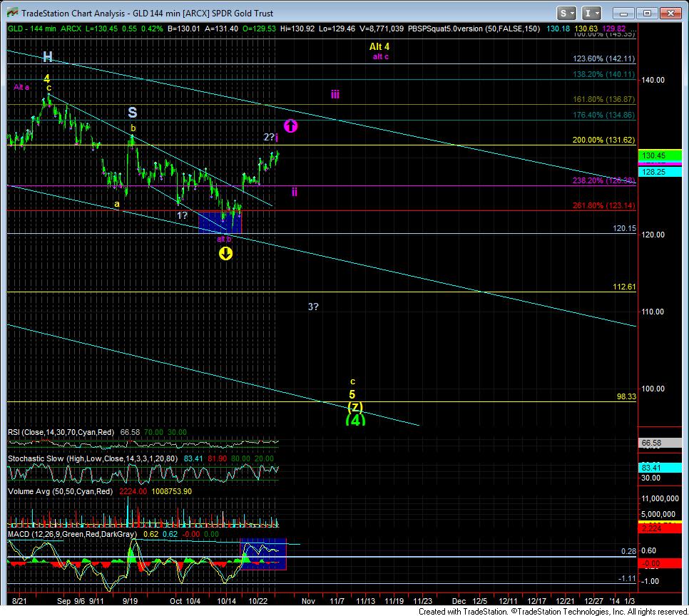Click the yellow '(z)' wave label

point(355,407)
